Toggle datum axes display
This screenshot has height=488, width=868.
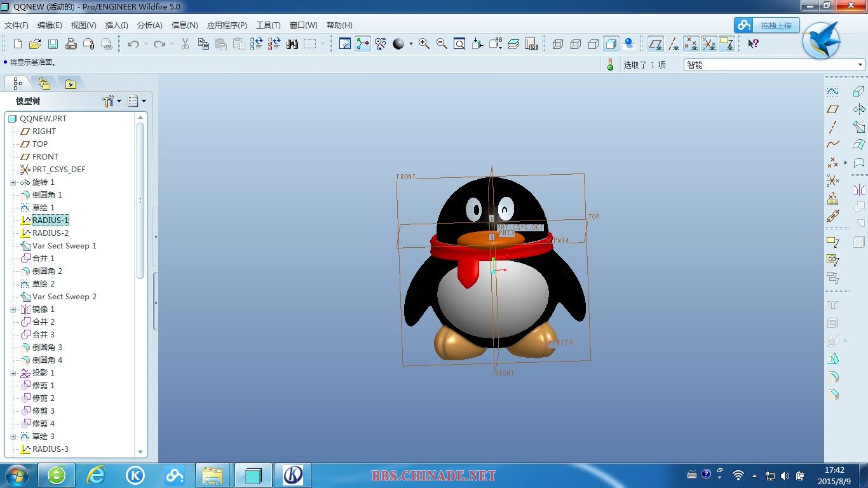674,44
